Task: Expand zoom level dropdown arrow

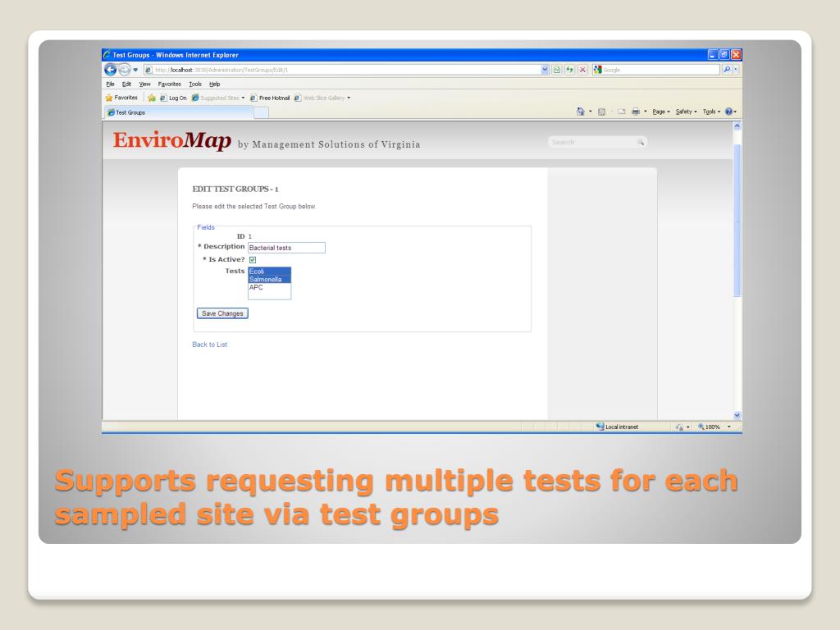Action: pos(728,427)
